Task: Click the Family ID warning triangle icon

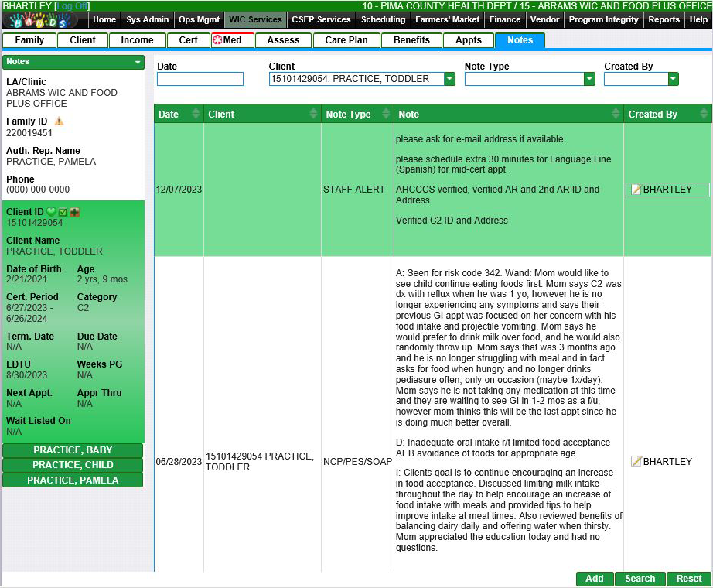Action: coord(59,121)
